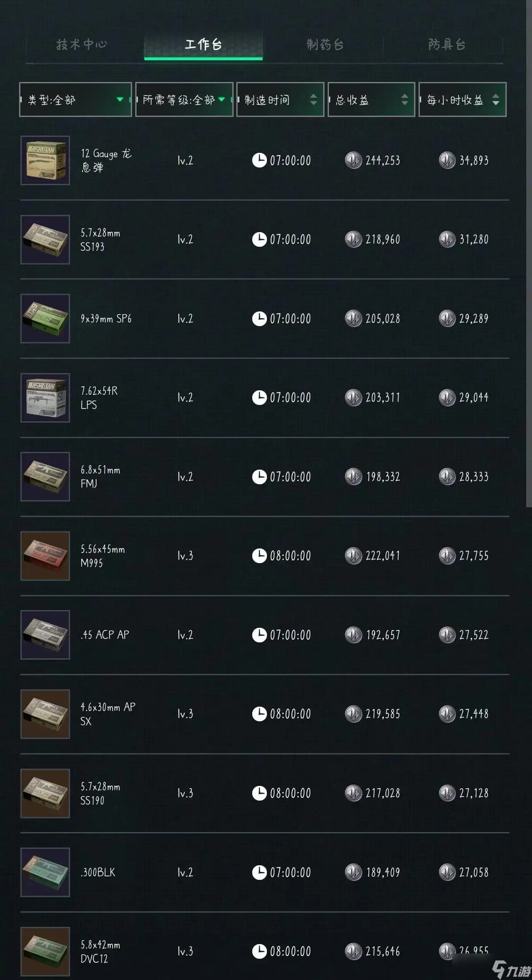Select the 5.7x28mm SS193 ammo box icon

coord(45,240)
